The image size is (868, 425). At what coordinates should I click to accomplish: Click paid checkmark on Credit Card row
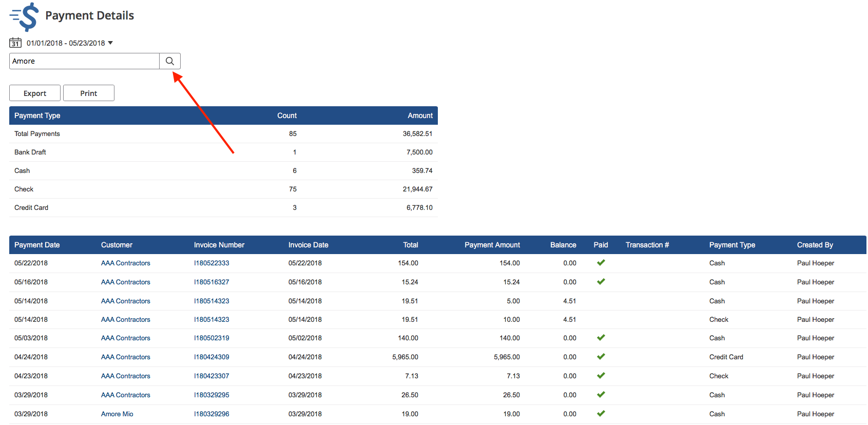pos(601,357)
